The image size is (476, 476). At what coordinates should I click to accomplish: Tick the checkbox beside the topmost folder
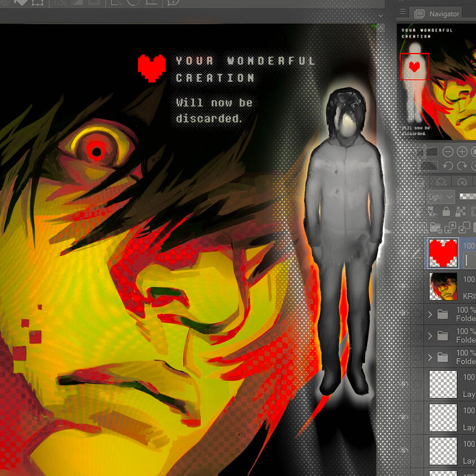(x=417, y=314)
